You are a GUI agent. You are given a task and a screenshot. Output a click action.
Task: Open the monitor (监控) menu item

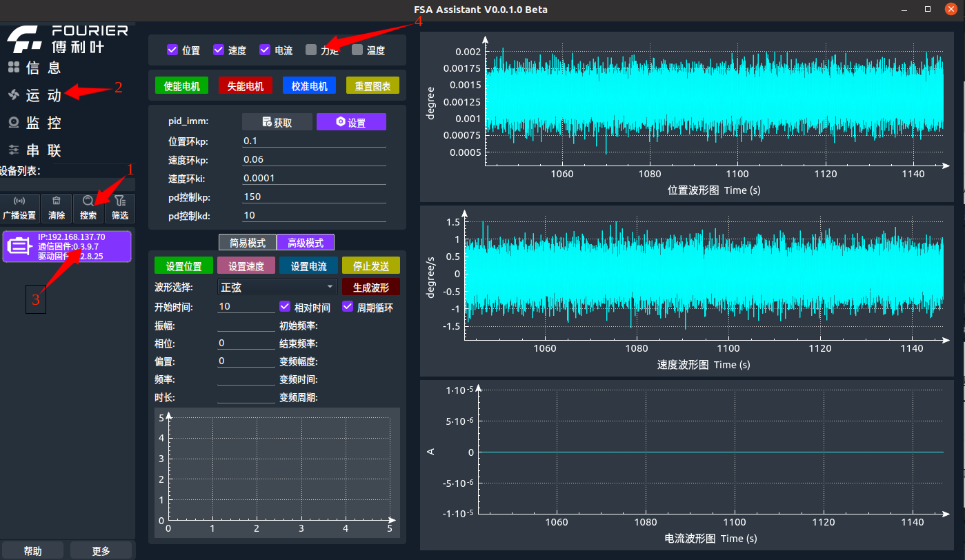(x=43, y=123)
